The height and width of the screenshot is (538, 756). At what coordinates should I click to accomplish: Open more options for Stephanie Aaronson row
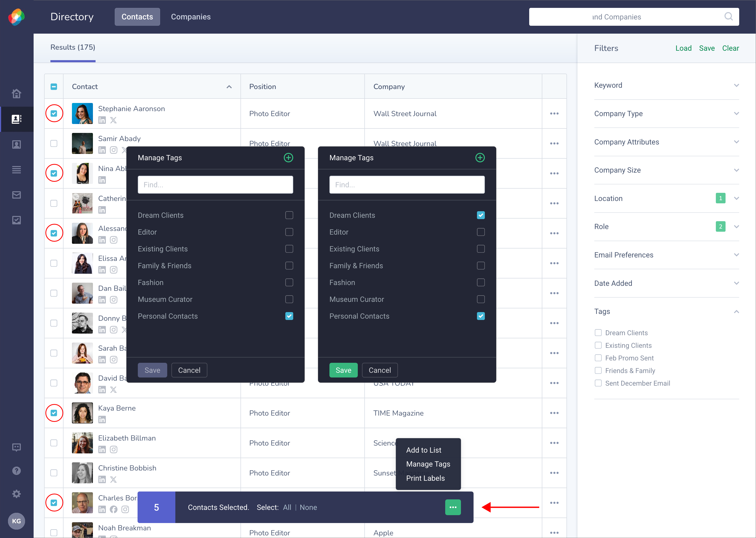click(x=554, y=114)
